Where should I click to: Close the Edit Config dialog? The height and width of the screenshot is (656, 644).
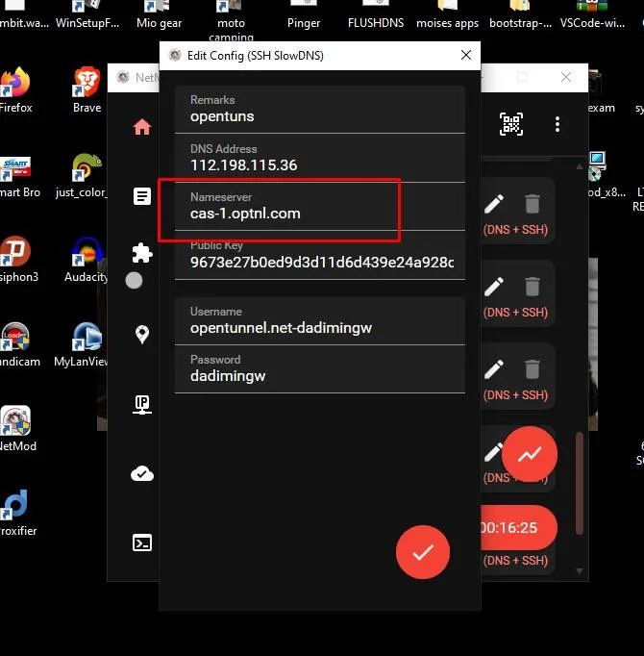(466, 55)
